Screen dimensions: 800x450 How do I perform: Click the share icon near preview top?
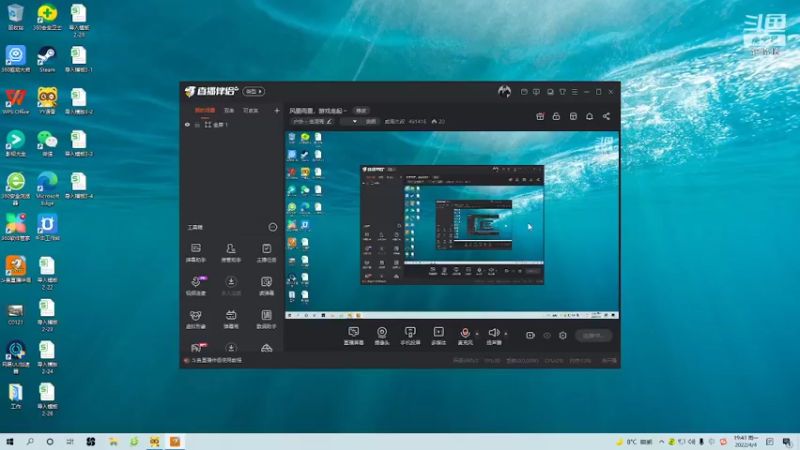(x=606, y=116)
